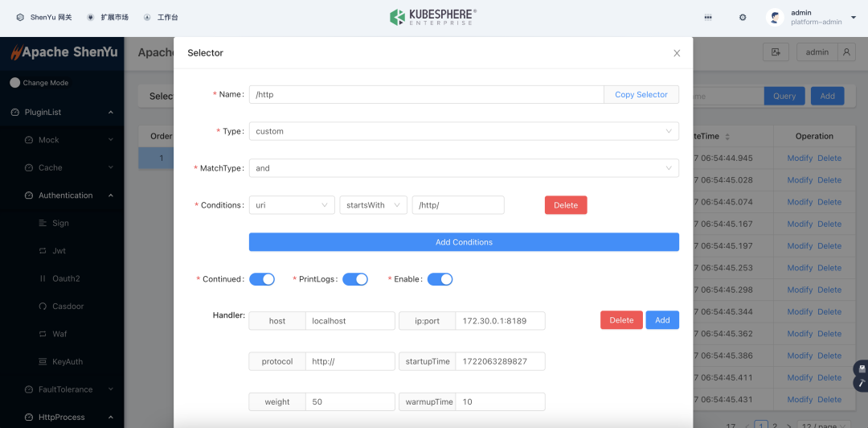868x428 pixels.
Task: Click the Cache dashboard icon
Action: (29, 167)
